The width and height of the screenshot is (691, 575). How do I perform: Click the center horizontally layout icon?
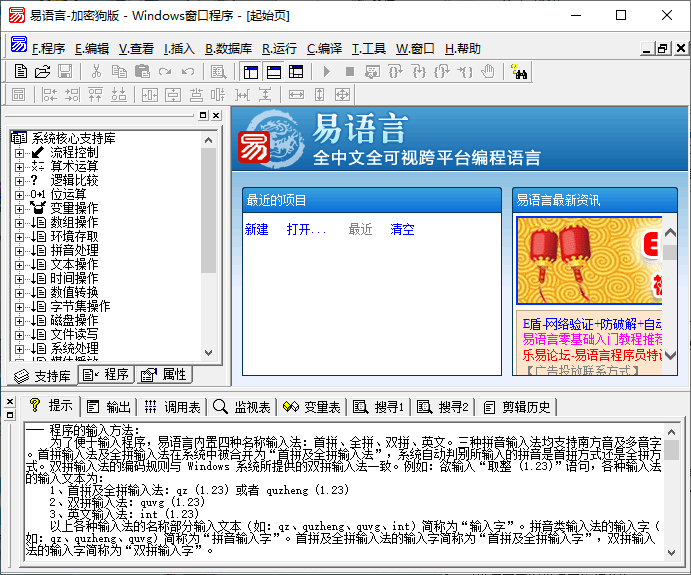pos(150,94)
